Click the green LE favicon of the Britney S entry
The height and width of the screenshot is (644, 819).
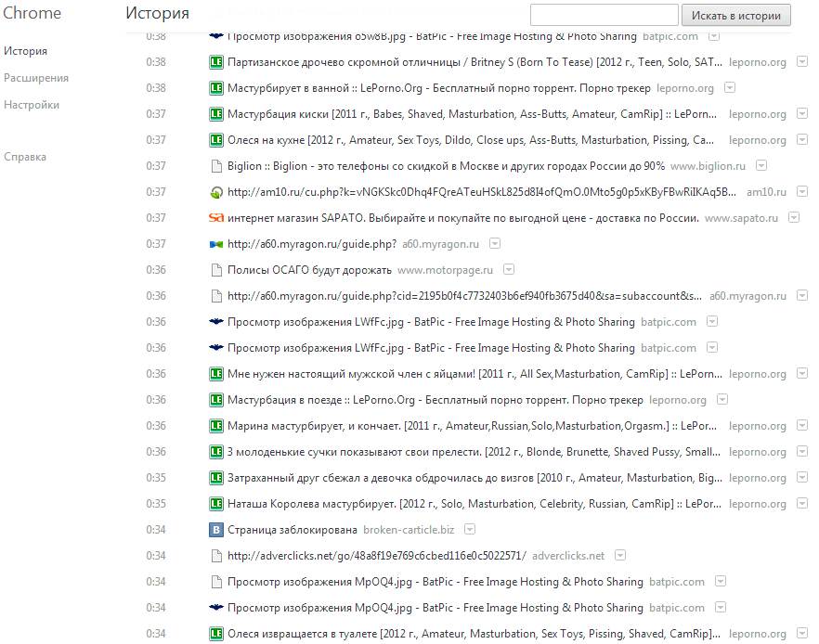[x=215, y=62]
